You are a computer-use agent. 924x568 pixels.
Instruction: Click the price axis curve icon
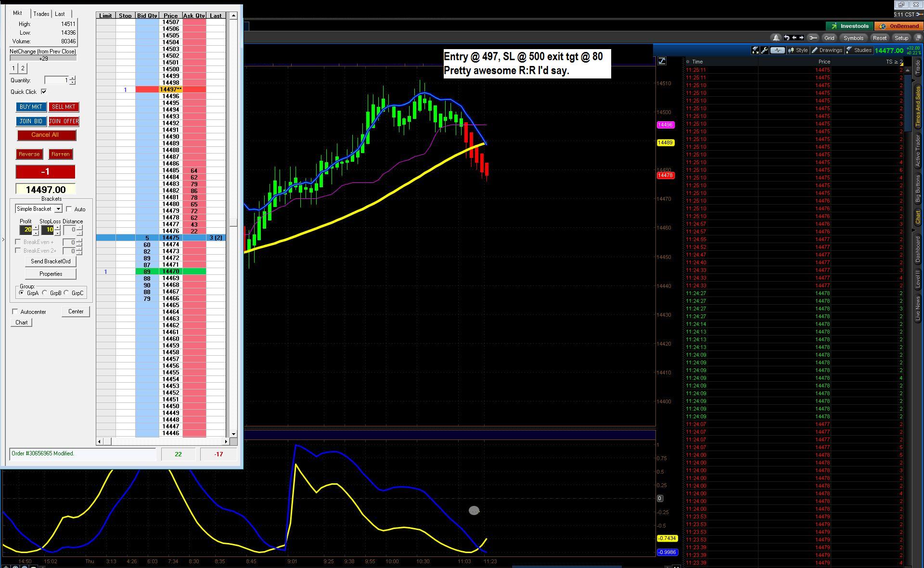pos(662,61)
